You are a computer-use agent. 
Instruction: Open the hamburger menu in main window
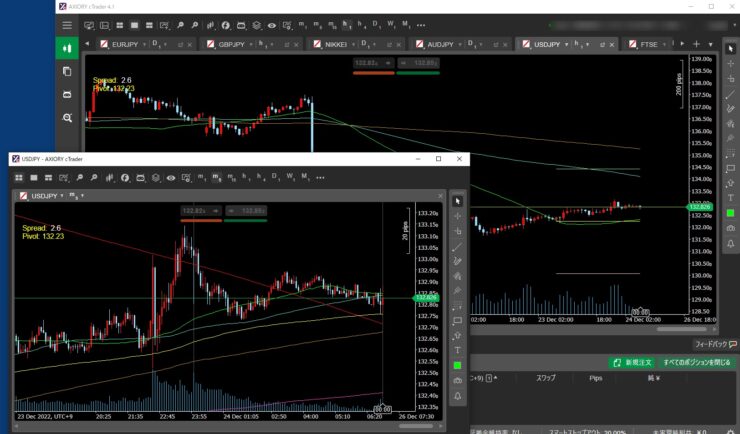[67, 24]
